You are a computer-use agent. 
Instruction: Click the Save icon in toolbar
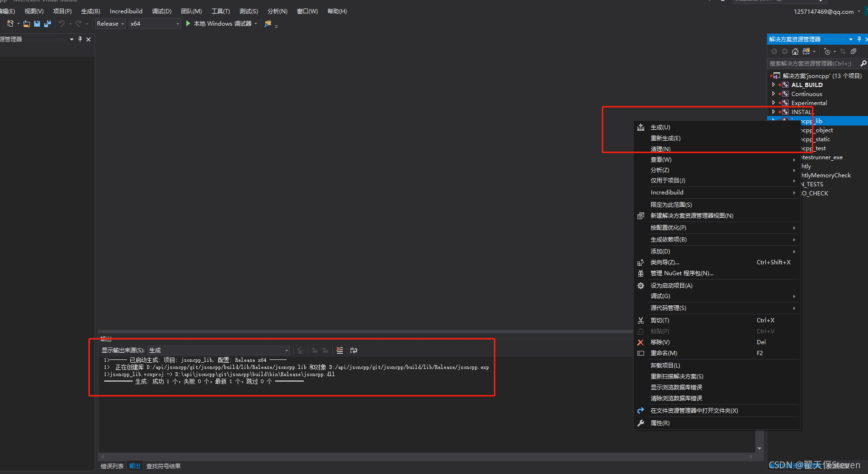point(37,24)
